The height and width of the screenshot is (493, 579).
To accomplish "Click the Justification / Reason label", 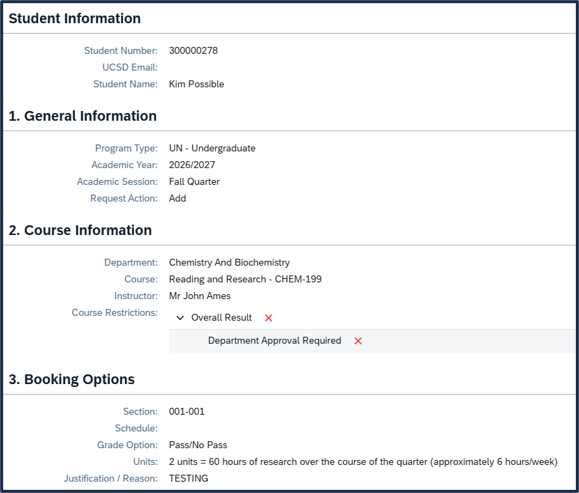I will 110,479.
